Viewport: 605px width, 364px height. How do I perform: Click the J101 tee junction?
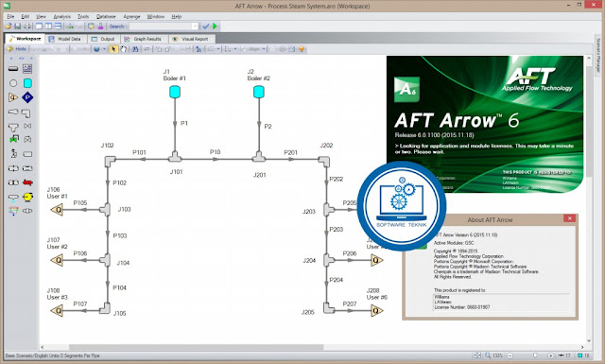(x=175, y=157)
